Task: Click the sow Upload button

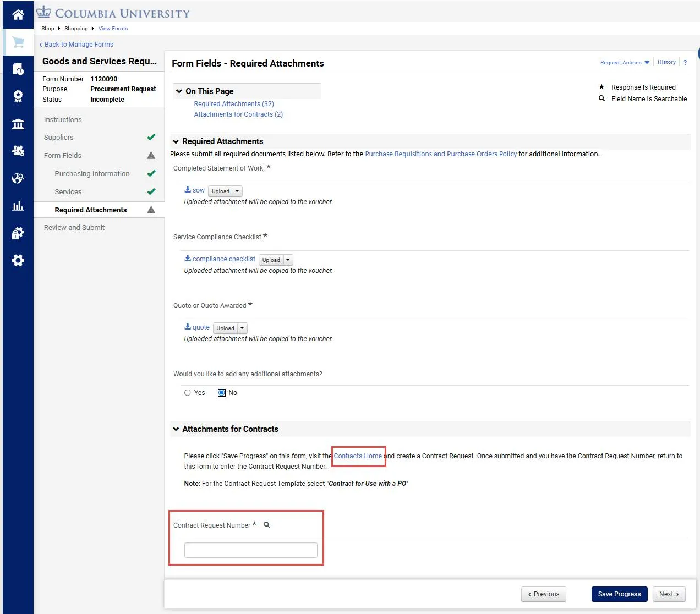Action: (x=221, y=191)
